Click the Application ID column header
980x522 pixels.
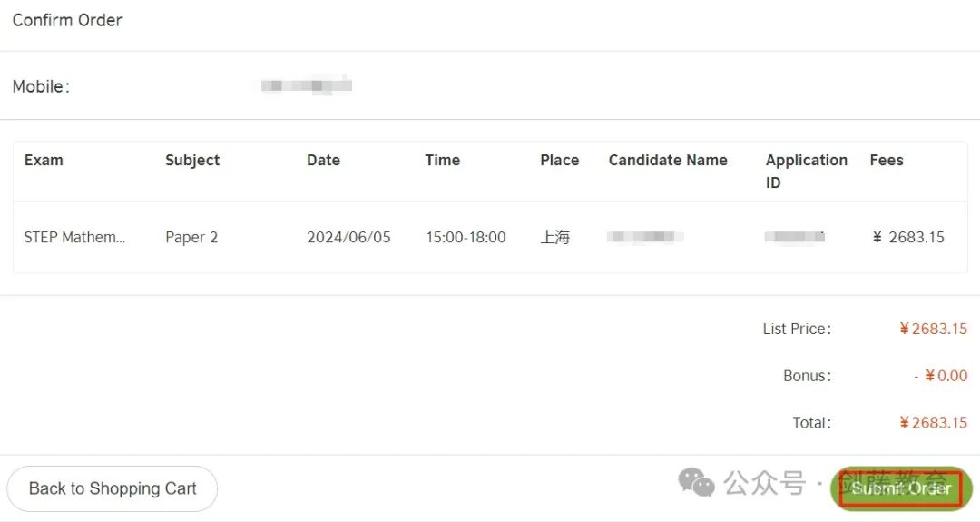pyautogui.click(x=807, y=172)
